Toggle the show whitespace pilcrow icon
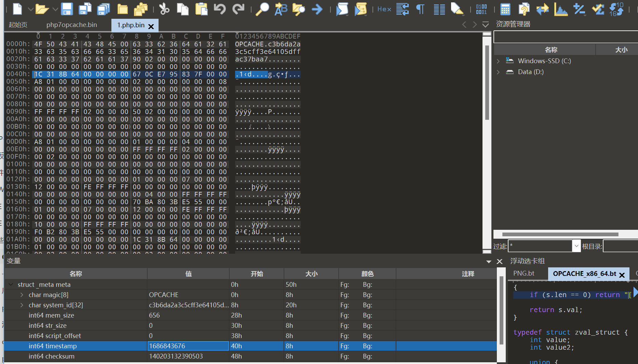The image size is (638, 364). (421, 9)
